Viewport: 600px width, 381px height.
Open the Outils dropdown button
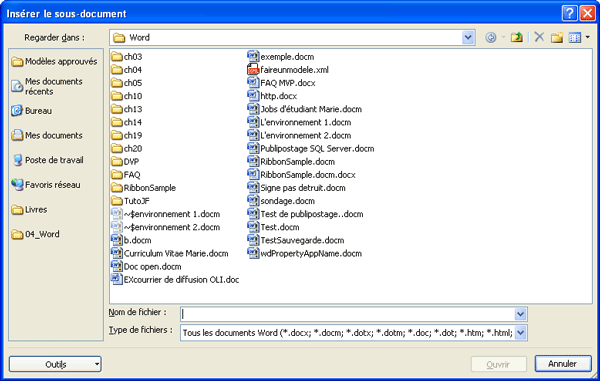[x=55, y=364]
